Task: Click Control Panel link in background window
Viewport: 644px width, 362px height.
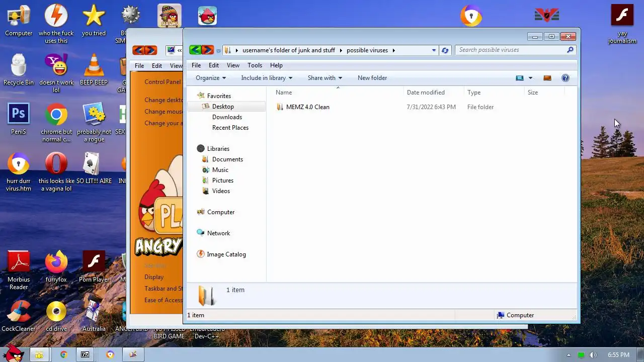Action: (163, 82)
